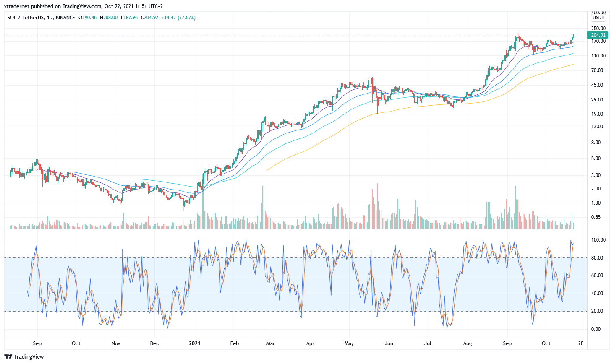The width and height of the screenshot is (614, 364).
Task: Select the open value O190.46
Action: click(x=87, y=18)
